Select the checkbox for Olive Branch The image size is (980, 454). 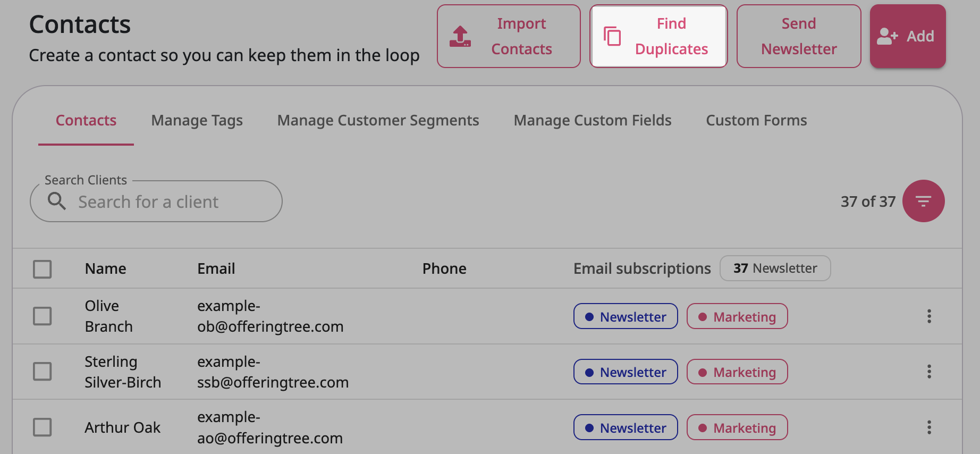(x=43, y=316)
